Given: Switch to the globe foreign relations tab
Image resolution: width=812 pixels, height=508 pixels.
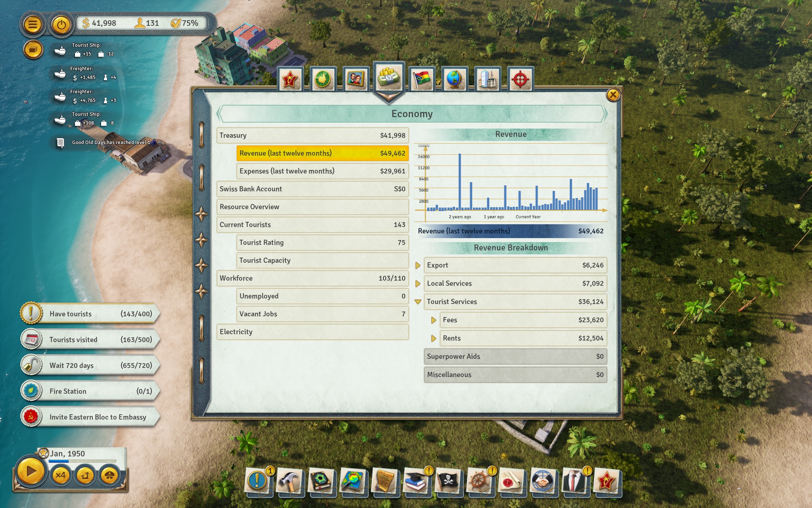Looking at the screenshot, I should click(454, 79).
